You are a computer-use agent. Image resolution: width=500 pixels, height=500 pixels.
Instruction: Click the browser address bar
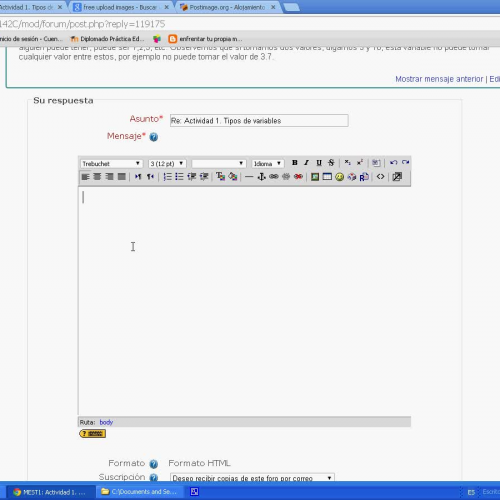250,24
